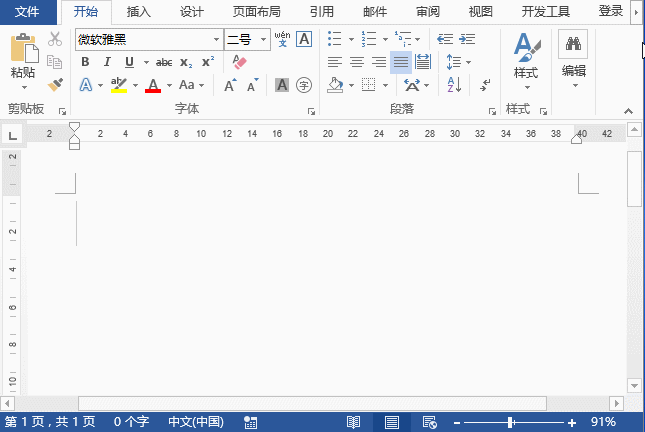
Task: Switch to the 页面布局 tab
Action: coord(257,12)
